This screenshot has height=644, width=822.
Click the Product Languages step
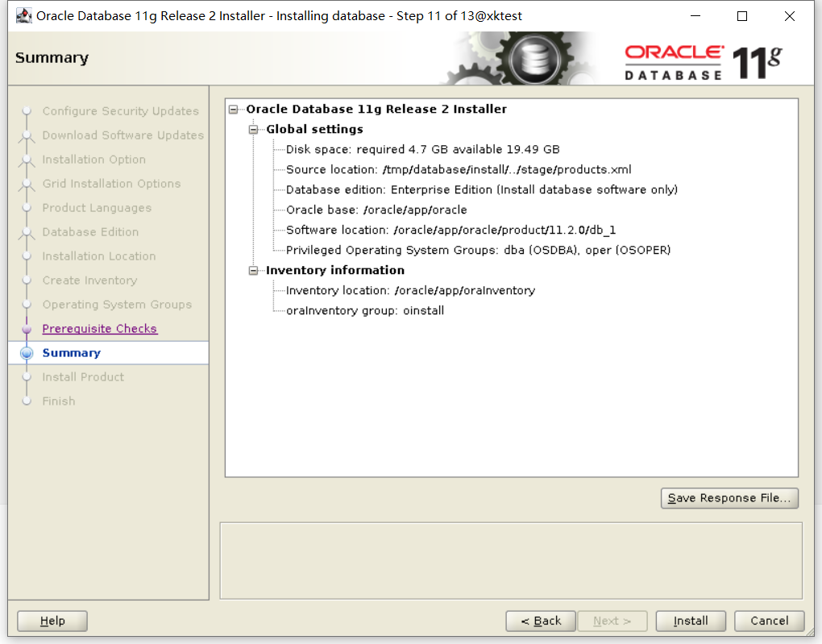click(97, 208)
